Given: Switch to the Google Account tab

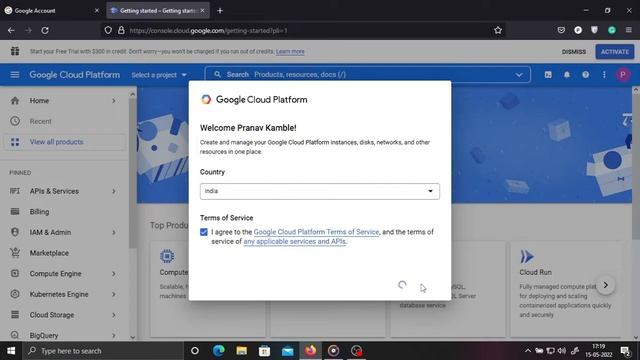Looking at the screenshot, I should click(52, 11).
